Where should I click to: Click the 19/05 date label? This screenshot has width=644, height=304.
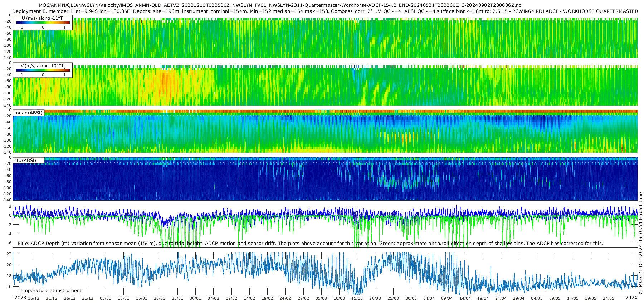pyautogui.click(x=591, y=298)
